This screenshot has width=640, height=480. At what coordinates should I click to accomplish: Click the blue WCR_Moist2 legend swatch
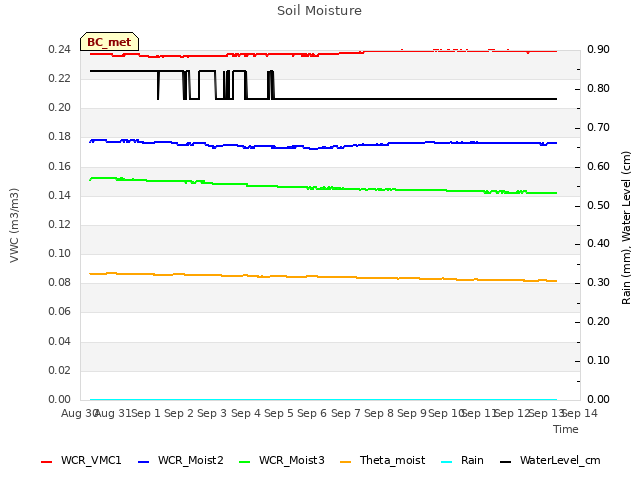click(x=144, y=462)
